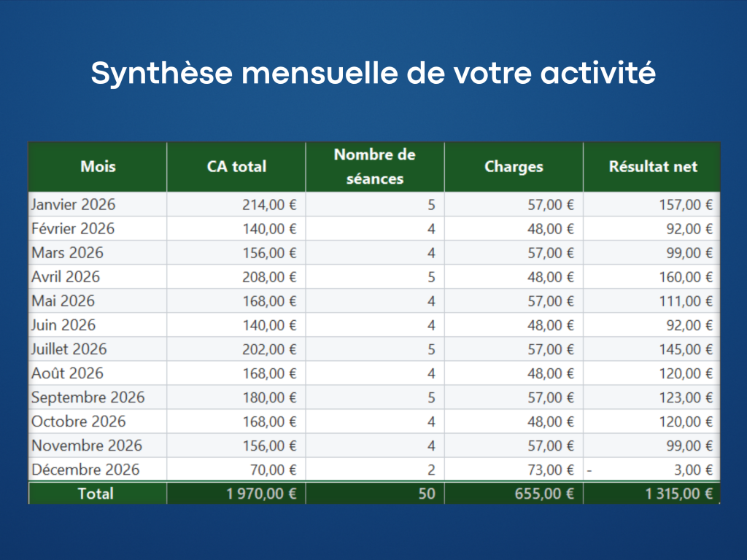Viewport: 747px width, 560px height.
Task: Select the "CA total" column header
Action: click(236, 167)
